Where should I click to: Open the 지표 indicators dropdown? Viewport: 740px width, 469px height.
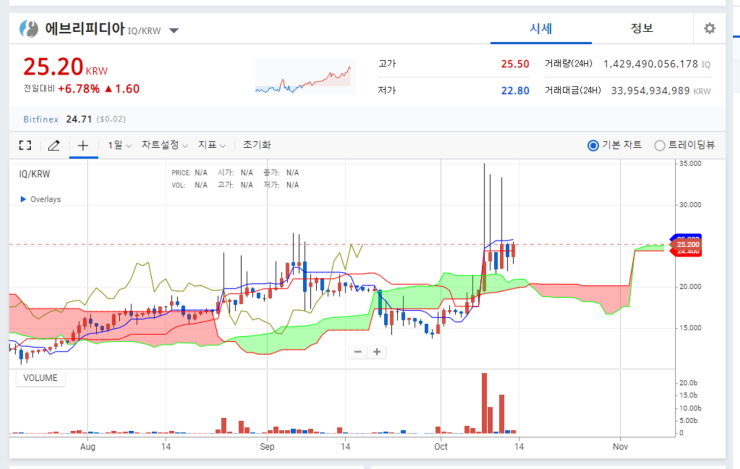click(x=211, y=145)
